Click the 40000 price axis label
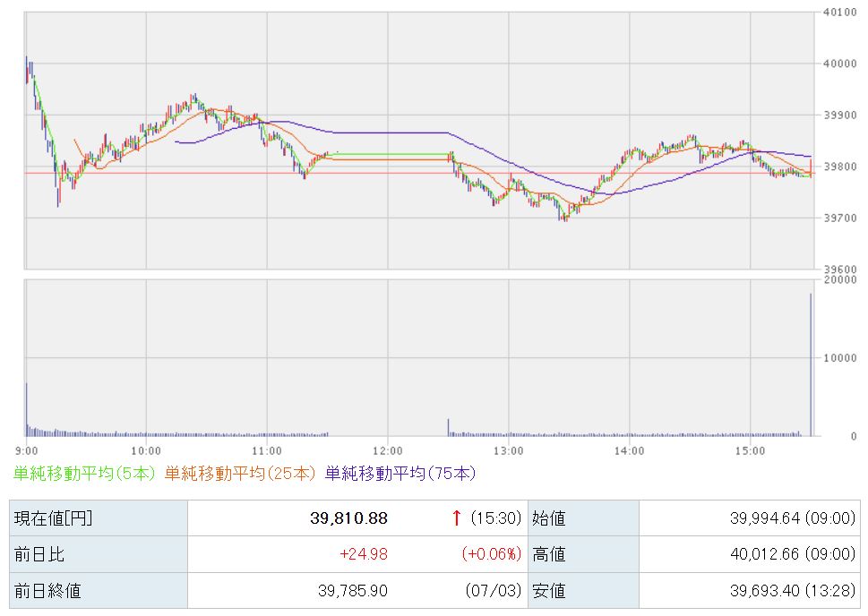This screenshot has width=868, height=616. 839,64
